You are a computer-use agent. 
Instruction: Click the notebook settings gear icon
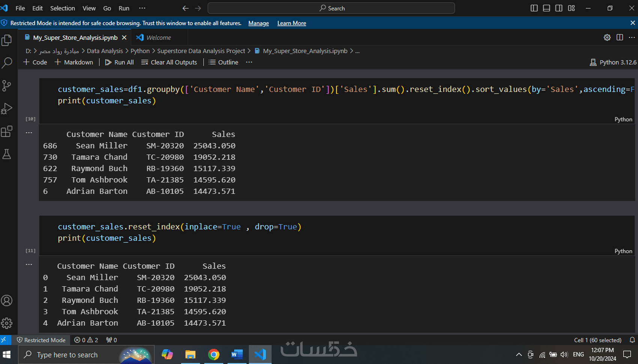coord(607,37)
